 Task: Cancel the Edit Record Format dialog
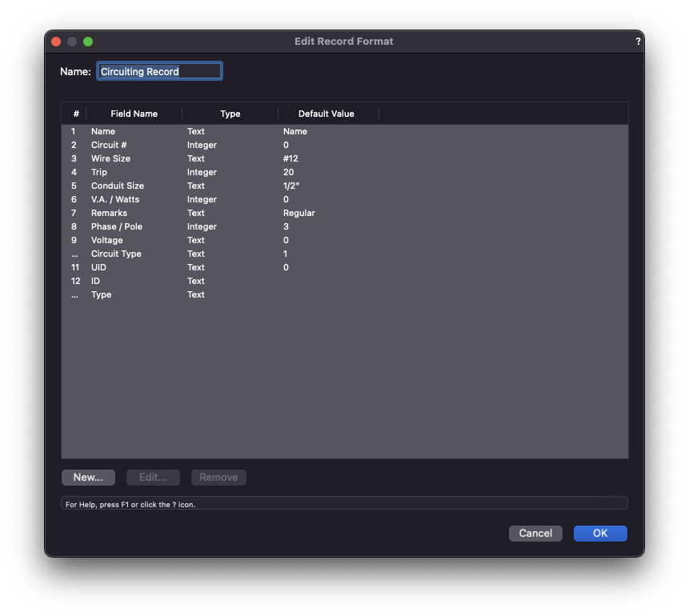coord(535,534)
